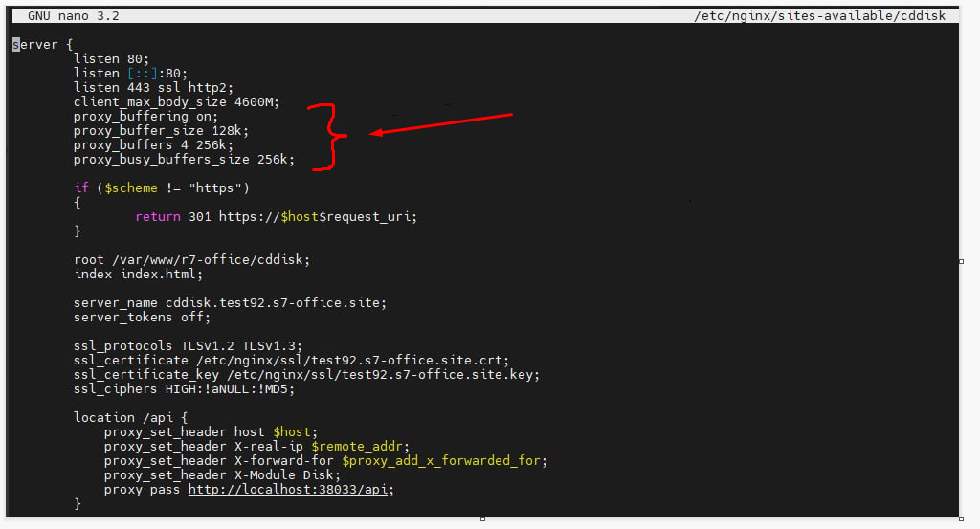
Task: Click the red arrow annotation
Action: 442,124
